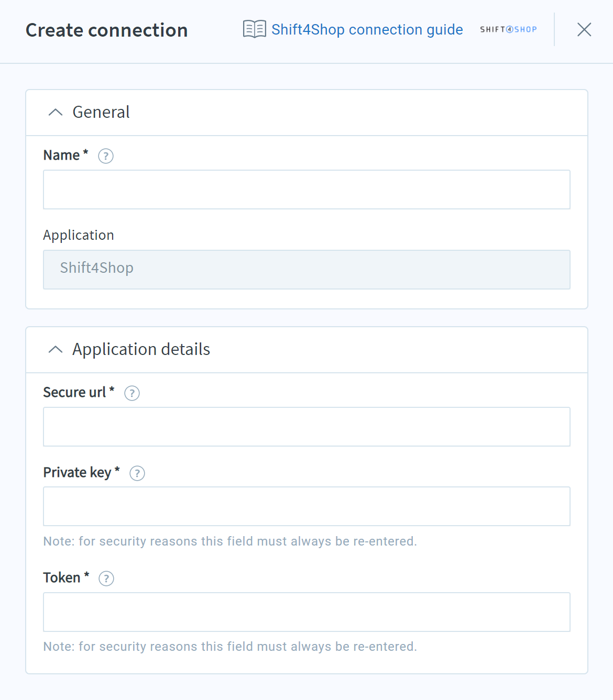Screen dimensions: 613x700
Task: Click the help icon next to Token
Action: [106, 579]
